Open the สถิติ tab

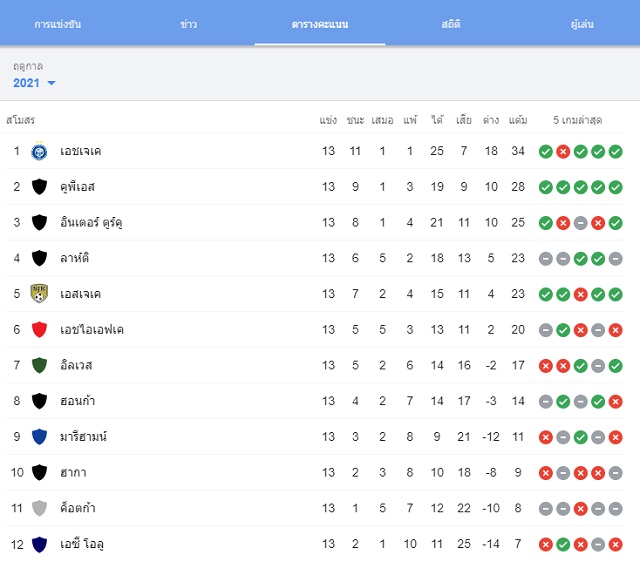[x=451, y=24]
